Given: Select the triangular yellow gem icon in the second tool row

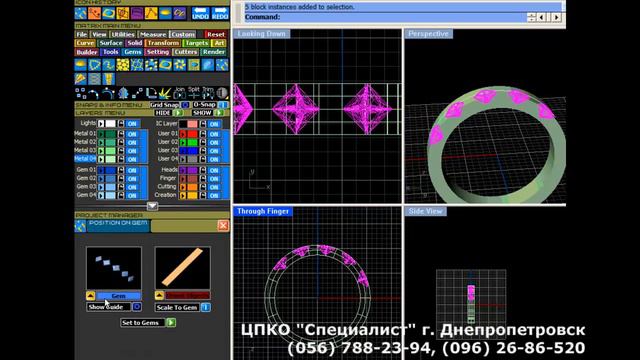Looking at the screenshot, I should pyautogui.click(x=80, y=79).
